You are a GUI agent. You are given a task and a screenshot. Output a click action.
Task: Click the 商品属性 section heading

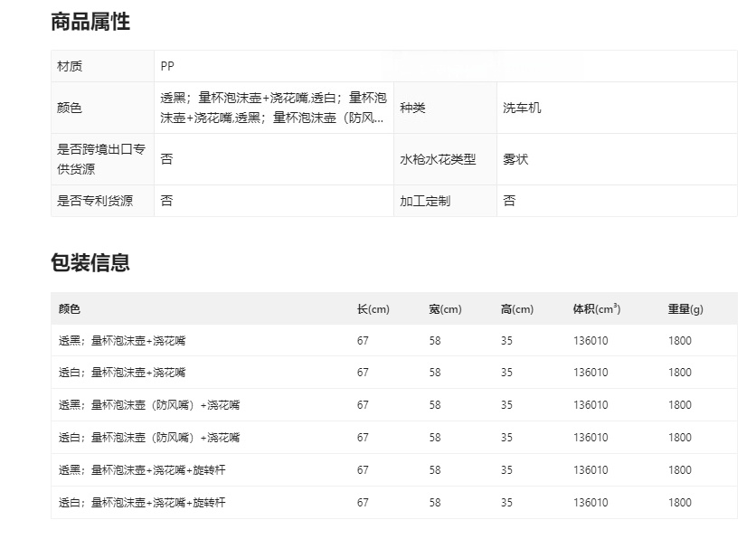[x=90, y=23]
